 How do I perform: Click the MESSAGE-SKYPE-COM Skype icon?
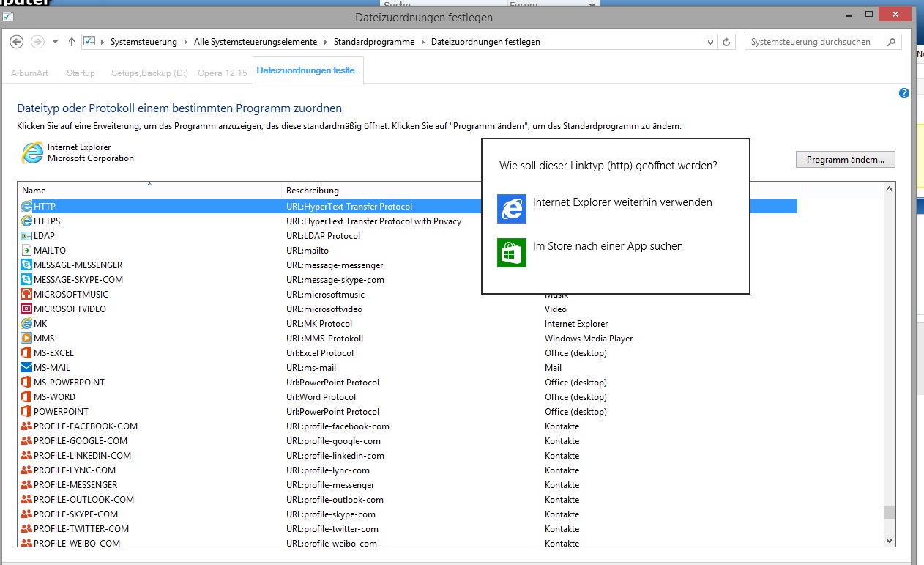(26, 280)
